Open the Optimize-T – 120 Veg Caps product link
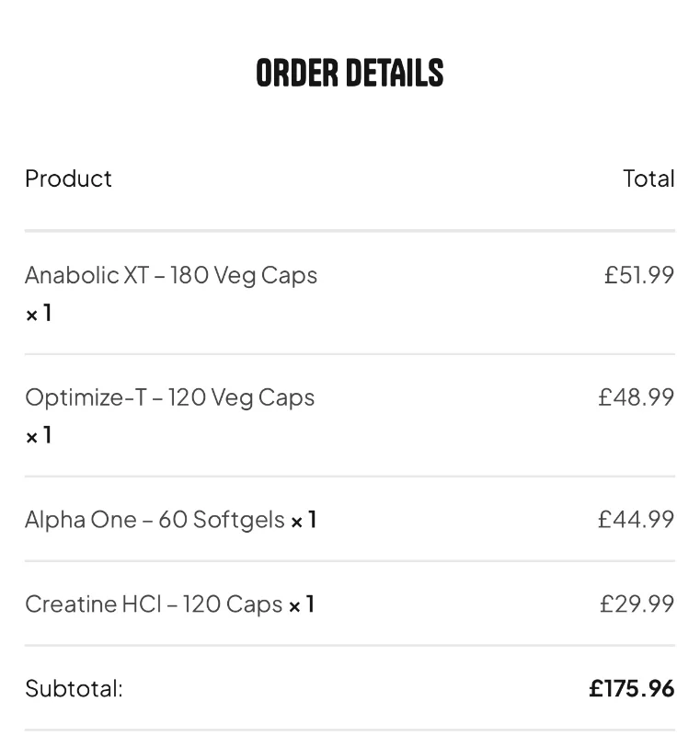The width and height of the screenshot is (700, 736). (170, 398)
